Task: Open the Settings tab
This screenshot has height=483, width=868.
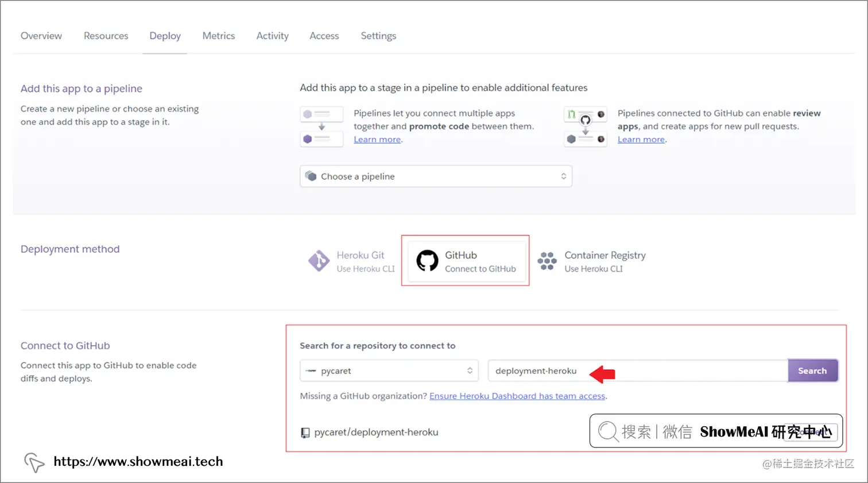Action: [x=378, y=36]
